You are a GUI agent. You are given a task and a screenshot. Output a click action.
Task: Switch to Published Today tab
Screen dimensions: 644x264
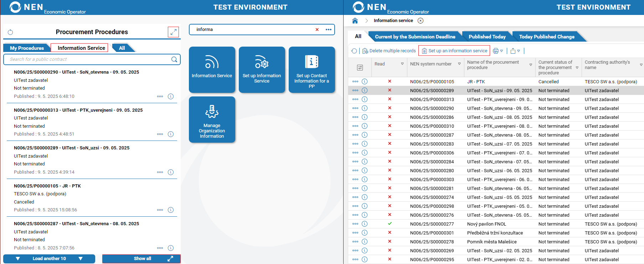coord(487,37)
